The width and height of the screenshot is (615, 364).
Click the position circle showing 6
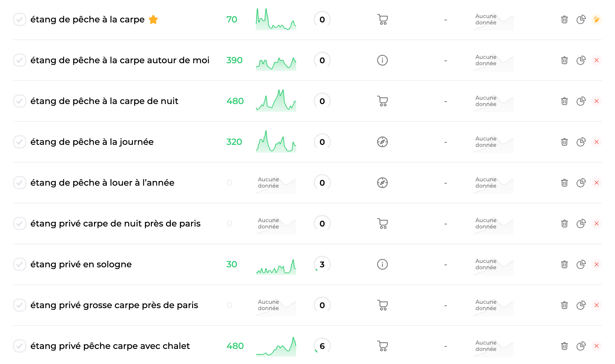322,346
